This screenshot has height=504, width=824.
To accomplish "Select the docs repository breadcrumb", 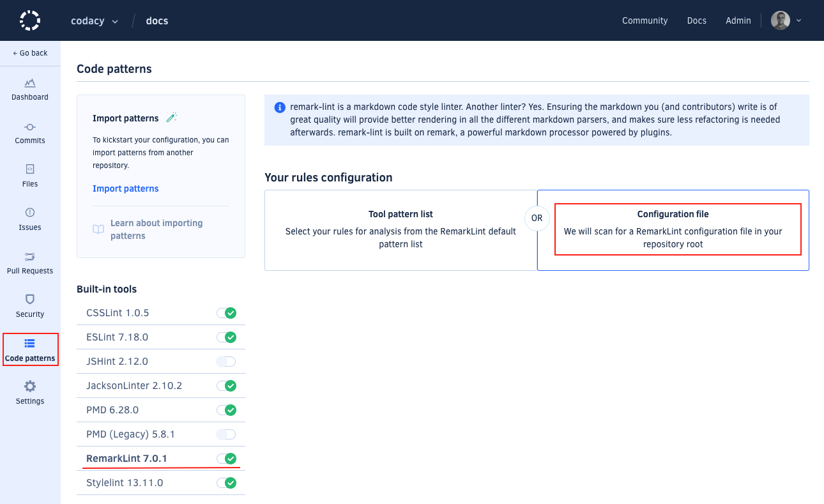I will [x=157, y=20].
